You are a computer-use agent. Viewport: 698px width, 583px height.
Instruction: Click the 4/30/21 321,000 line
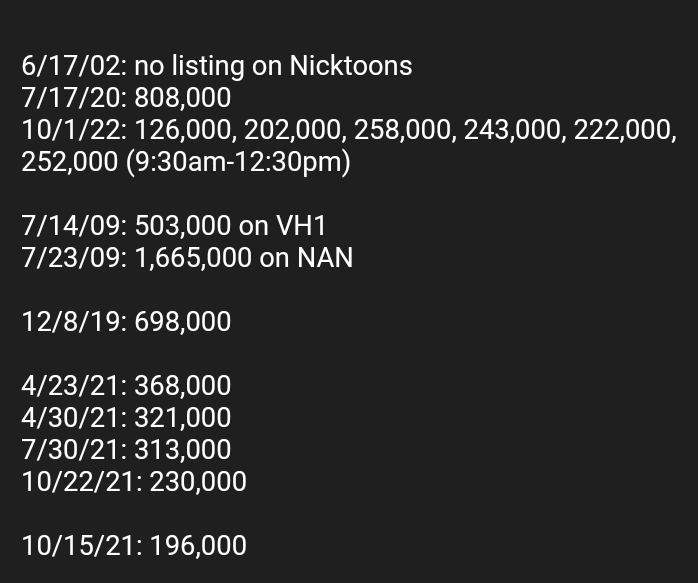coord(126,417)
